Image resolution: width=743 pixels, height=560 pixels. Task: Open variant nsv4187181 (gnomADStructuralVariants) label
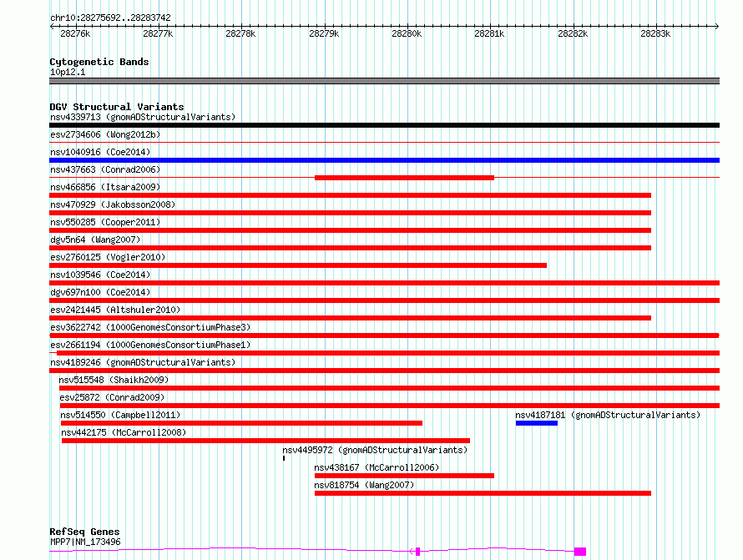pyautogui.click(x=608, y=415)
